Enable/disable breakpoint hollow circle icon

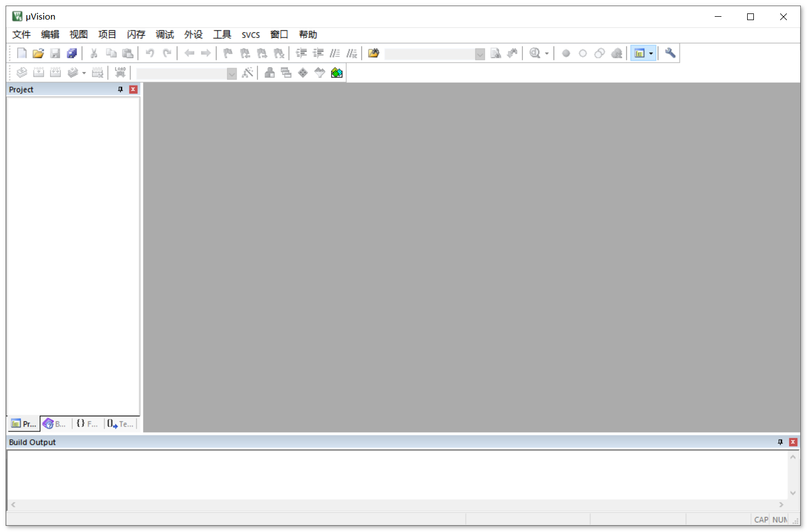(x=583, y=53)
